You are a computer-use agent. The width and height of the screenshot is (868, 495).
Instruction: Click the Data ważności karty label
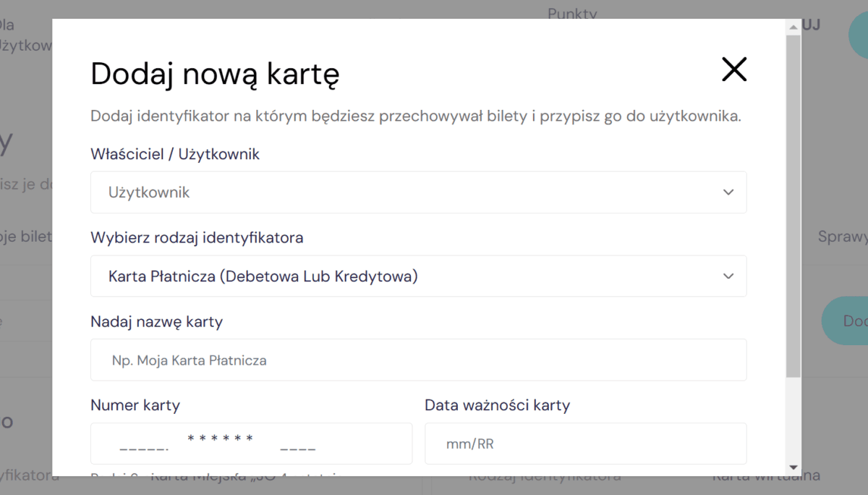[497, 405]
